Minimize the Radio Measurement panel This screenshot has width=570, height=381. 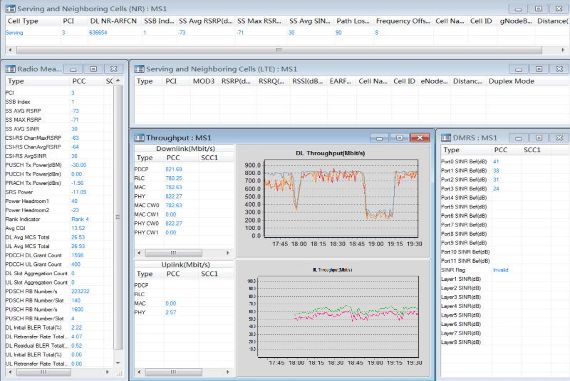[73, 69]
